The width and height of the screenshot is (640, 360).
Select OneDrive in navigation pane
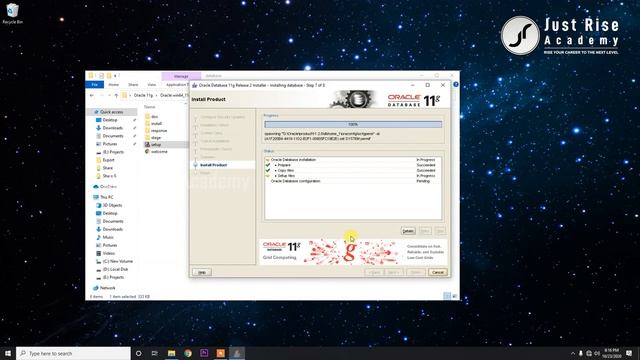click(x=108, y=187)
